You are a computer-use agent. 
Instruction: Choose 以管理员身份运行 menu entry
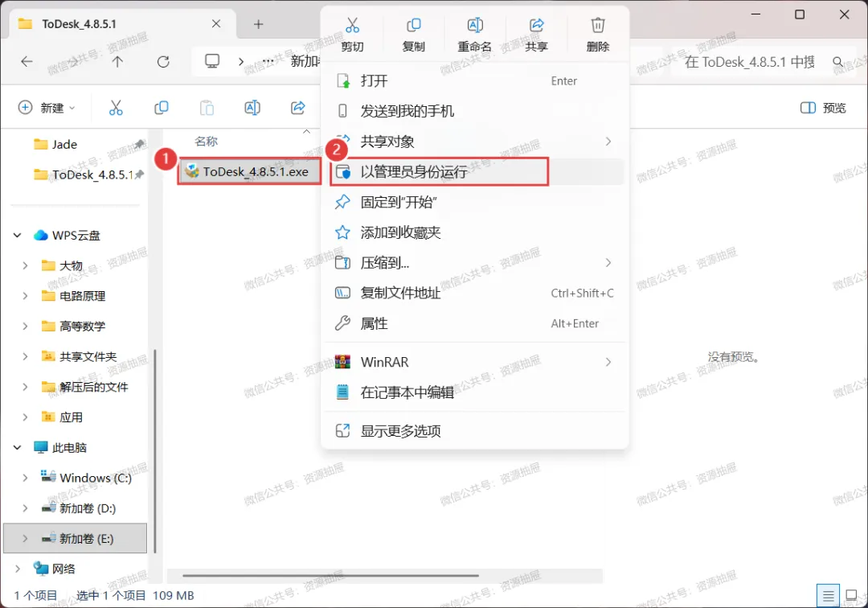pos(474,171)
